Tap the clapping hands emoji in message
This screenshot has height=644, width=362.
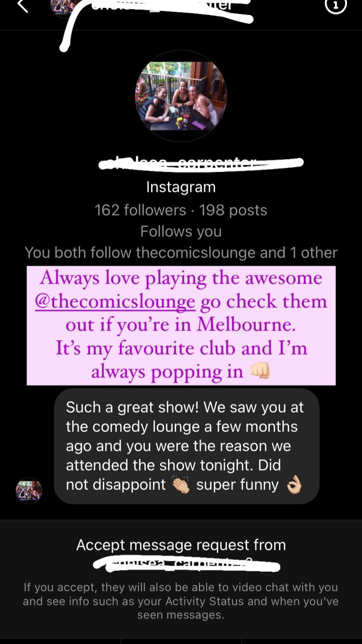(181, 485)
